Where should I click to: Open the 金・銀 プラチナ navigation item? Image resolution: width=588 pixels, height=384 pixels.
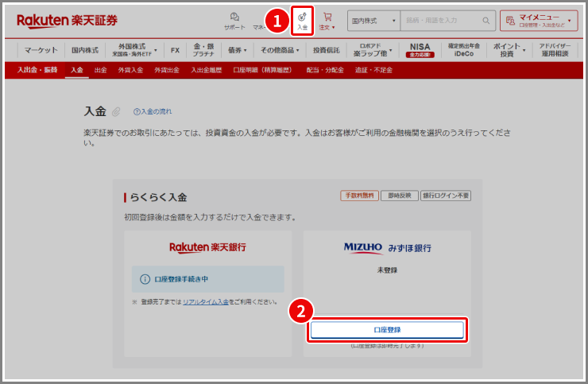coord(203,50)
